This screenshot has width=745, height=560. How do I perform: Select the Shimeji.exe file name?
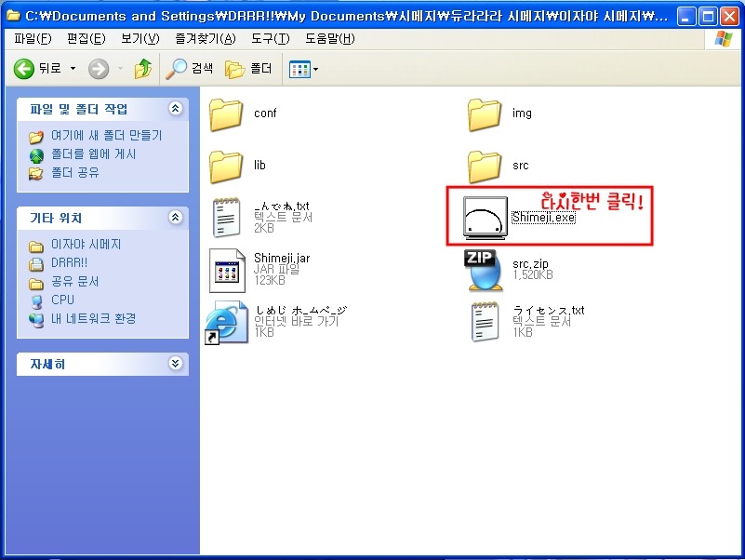[543, 218]
